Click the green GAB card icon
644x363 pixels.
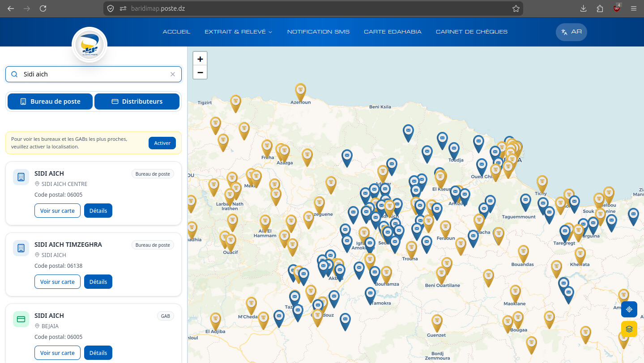(21, 319)
